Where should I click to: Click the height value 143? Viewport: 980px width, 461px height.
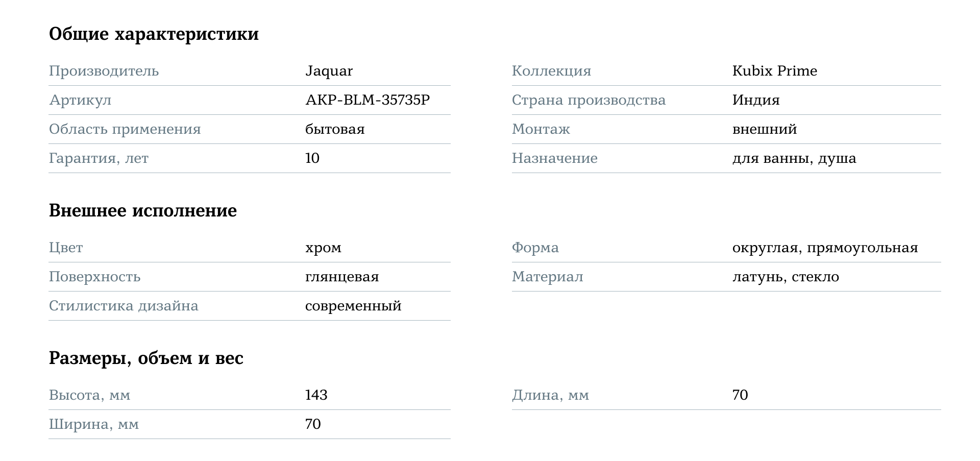tap(316, 395)
